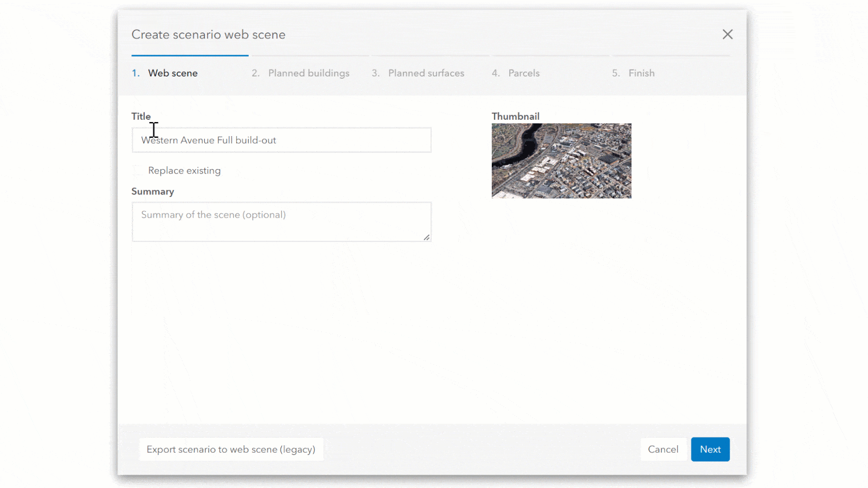Click step number 4 indicator
Image resolution: width=868 pixels, height=488 pixels.
click(x=495, y=73)
